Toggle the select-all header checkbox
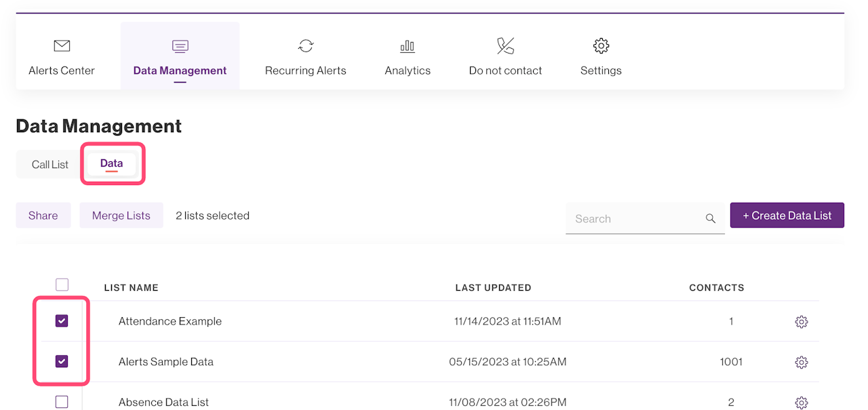The width and height of the screenshot is (868, 410). click(x=62, y=285)
